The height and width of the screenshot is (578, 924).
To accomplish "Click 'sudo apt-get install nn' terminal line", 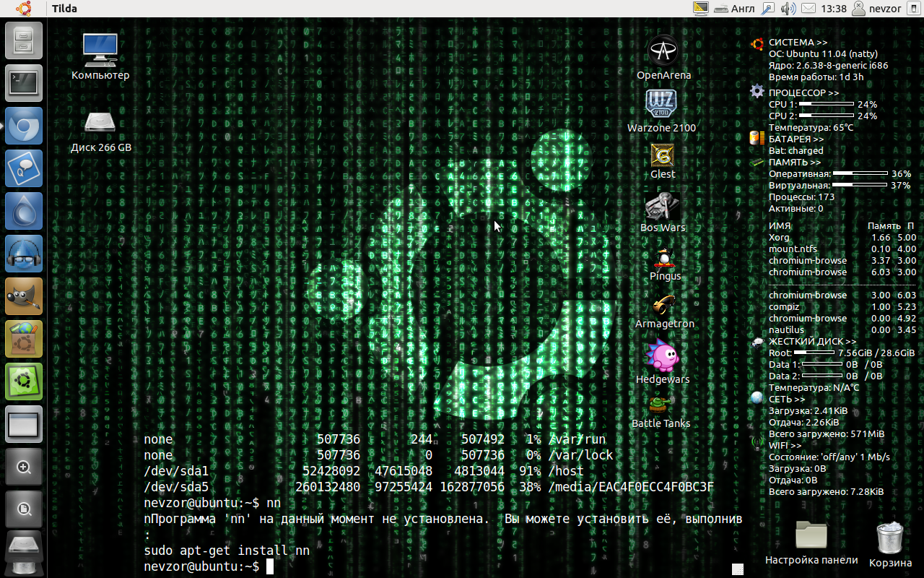I will 227,550.
